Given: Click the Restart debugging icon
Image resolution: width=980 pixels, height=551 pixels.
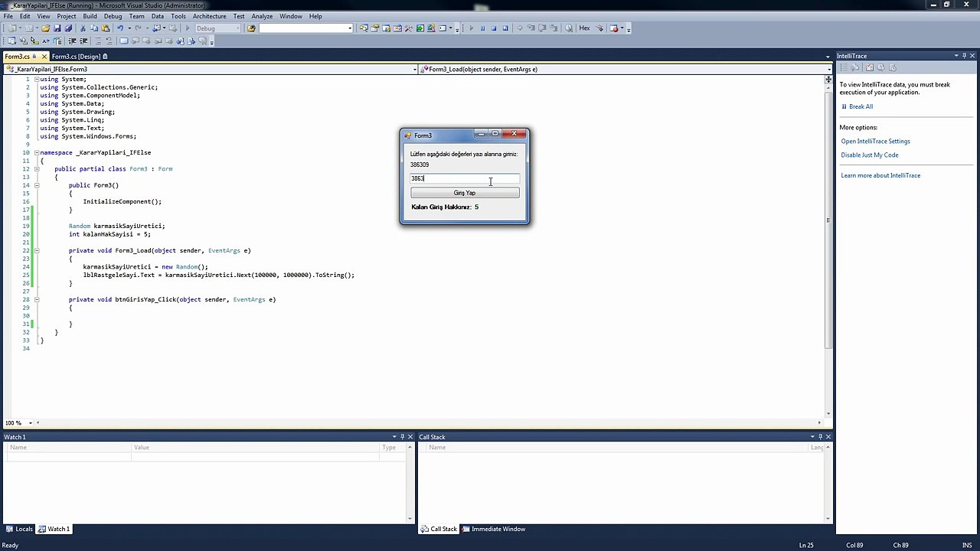Looking at the screenshot, I should click(x=505, y=28).
